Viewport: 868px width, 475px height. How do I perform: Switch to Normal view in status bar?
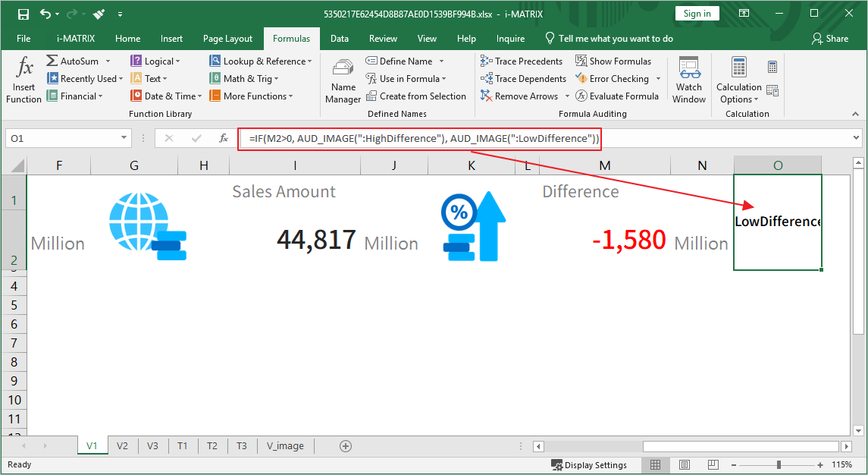tap(656, 465)
